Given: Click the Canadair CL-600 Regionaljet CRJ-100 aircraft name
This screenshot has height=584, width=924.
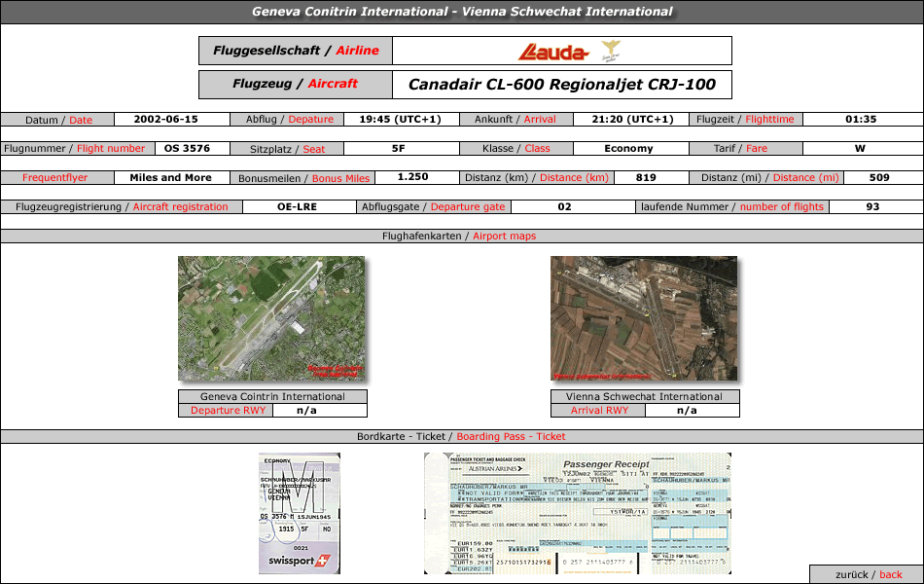Looking at the screenshot, I should click(561, 85).
